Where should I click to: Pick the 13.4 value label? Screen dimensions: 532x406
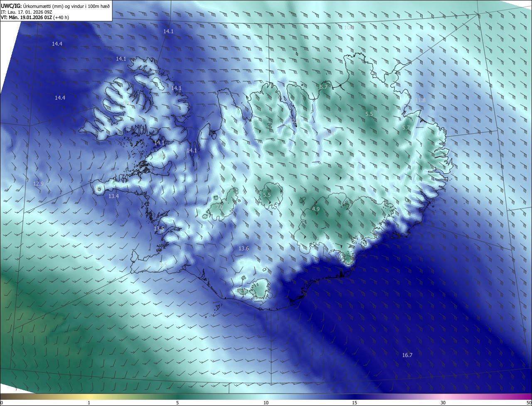[x=113, y=196]
